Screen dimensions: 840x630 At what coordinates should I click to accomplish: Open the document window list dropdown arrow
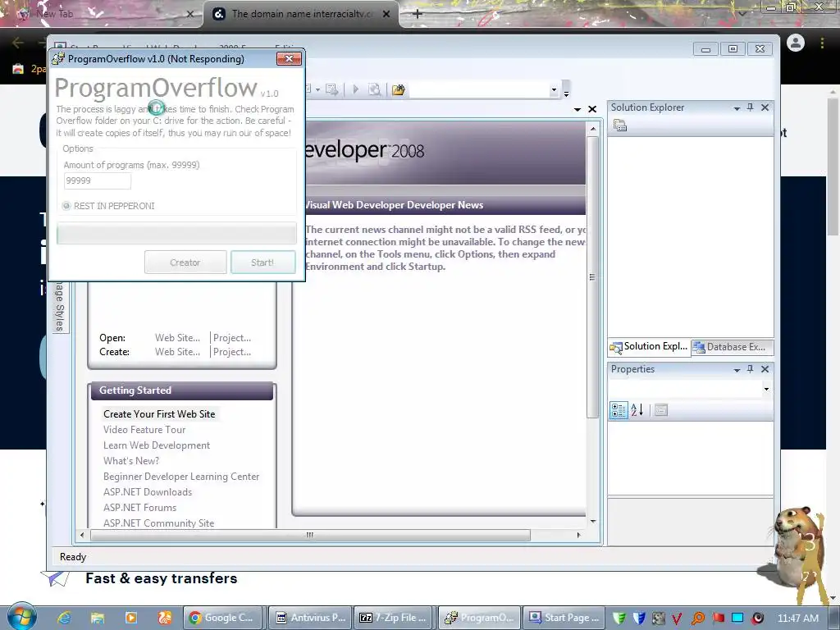577,109
